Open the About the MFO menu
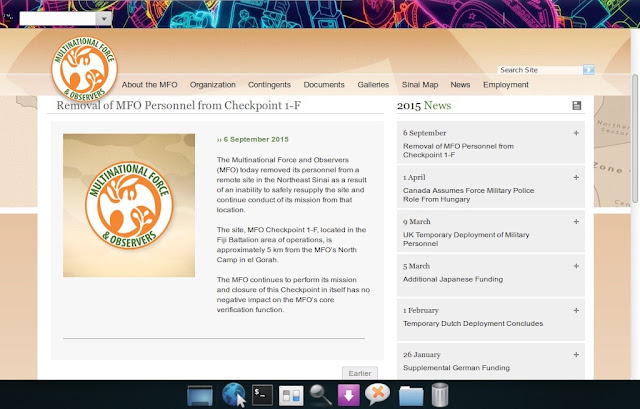The width and height of the screenshot is (640, 409). pyautogui.click(x=149, y=85)
